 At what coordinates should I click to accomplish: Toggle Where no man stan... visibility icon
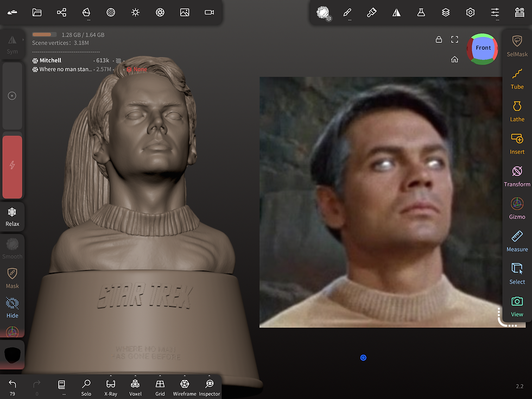pos(35,69)
